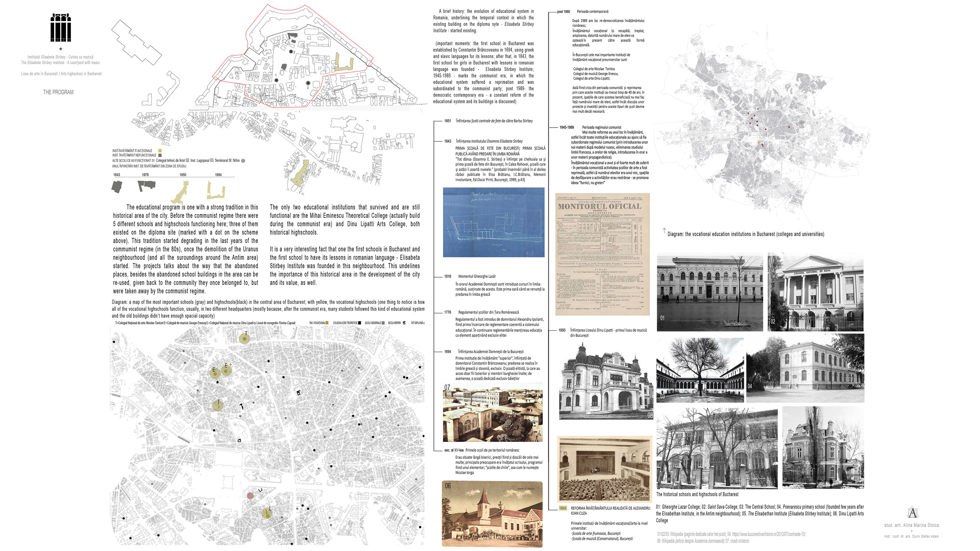Click timeline entry '1851'
Image resolution: width=980 pixels, height=551 pixels.
447,121
